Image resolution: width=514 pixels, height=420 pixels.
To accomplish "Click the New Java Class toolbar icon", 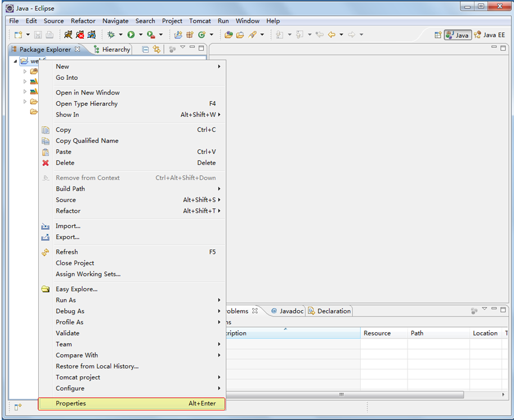I will click(x=202, y=34).
